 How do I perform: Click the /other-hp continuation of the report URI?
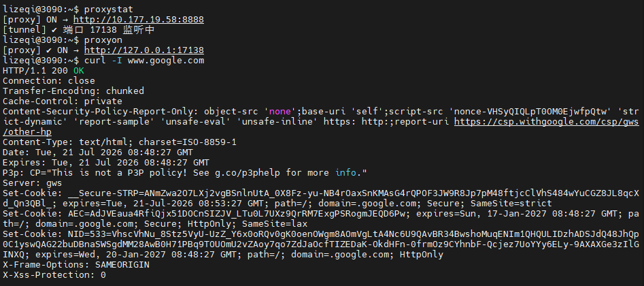(27, 132)
